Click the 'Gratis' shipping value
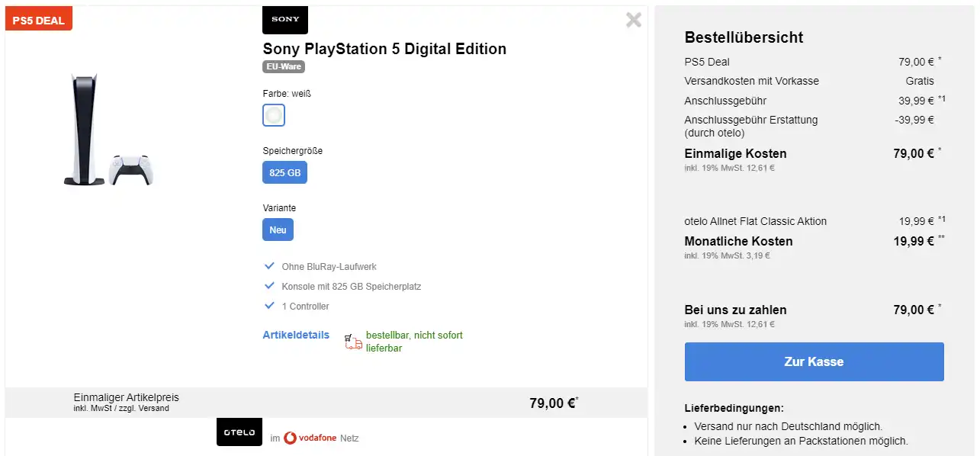980x456 pixels. (x=919, y=81)
